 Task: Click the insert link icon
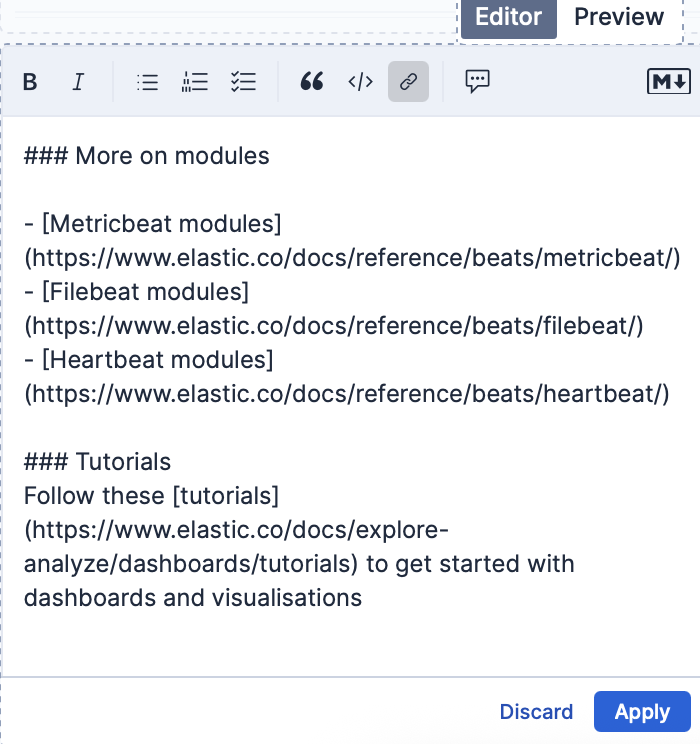click(x=408, y=82)
